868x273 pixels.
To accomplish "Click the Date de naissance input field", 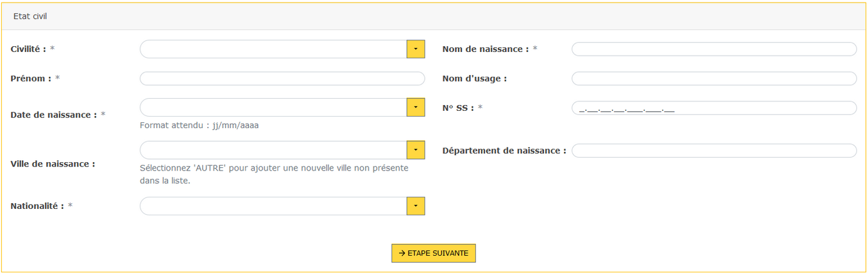I will point(273,107).
